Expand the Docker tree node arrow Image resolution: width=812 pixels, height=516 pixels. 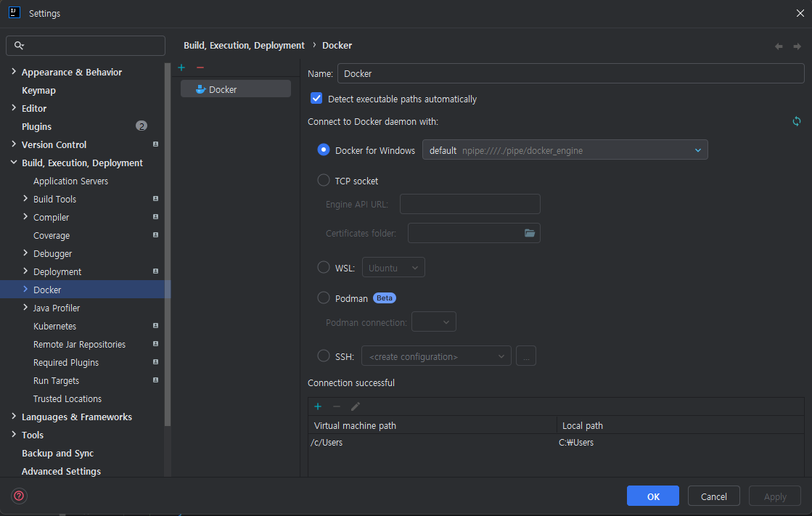point(25,289)
